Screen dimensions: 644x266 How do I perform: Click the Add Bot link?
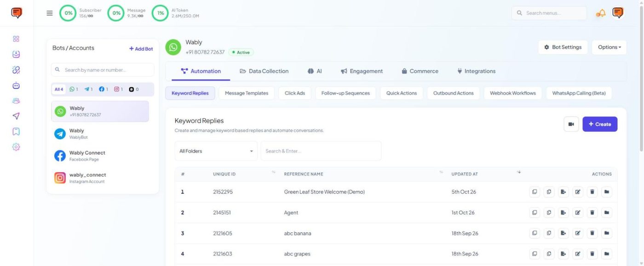coord(141,49)
